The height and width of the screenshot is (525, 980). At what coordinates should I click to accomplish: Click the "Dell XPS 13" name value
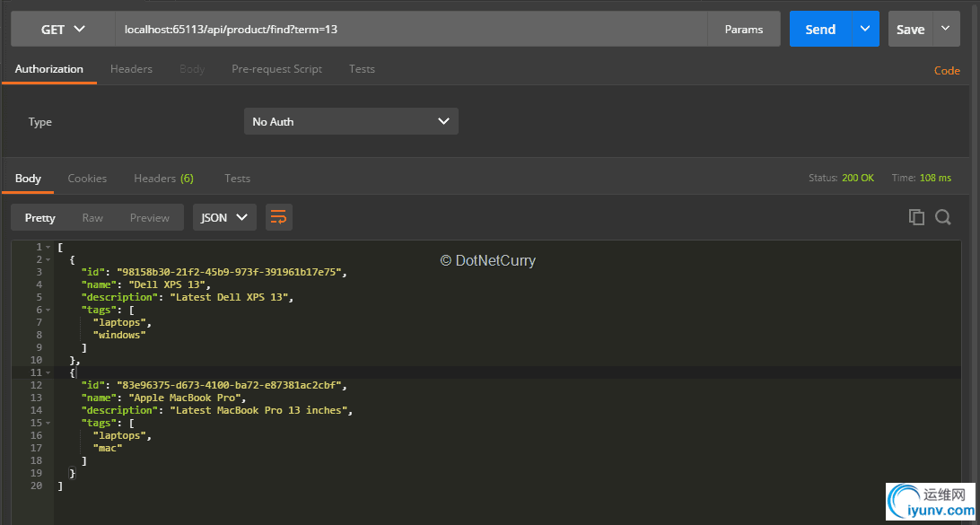click(x=167, y=284)
